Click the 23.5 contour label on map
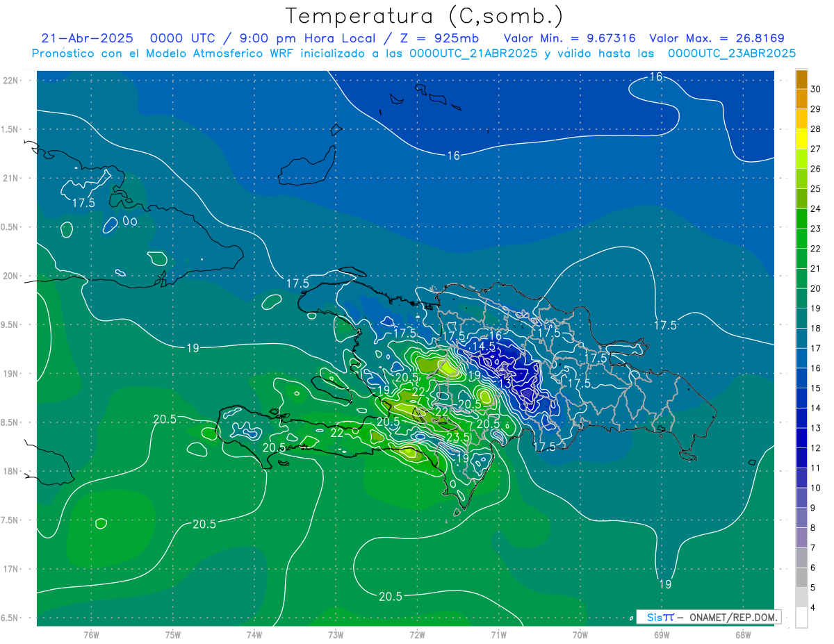This screenshot has width=834, height=644. pos(458,438)
